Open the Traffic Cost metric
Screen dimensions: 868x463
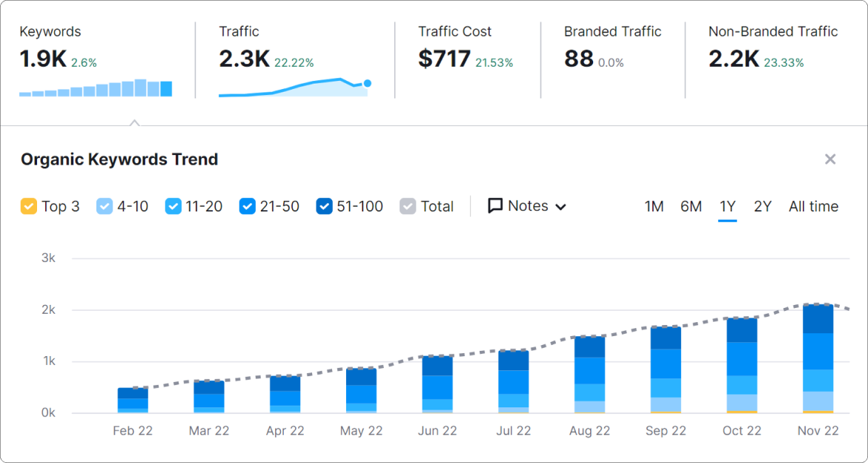pos(454,32)
